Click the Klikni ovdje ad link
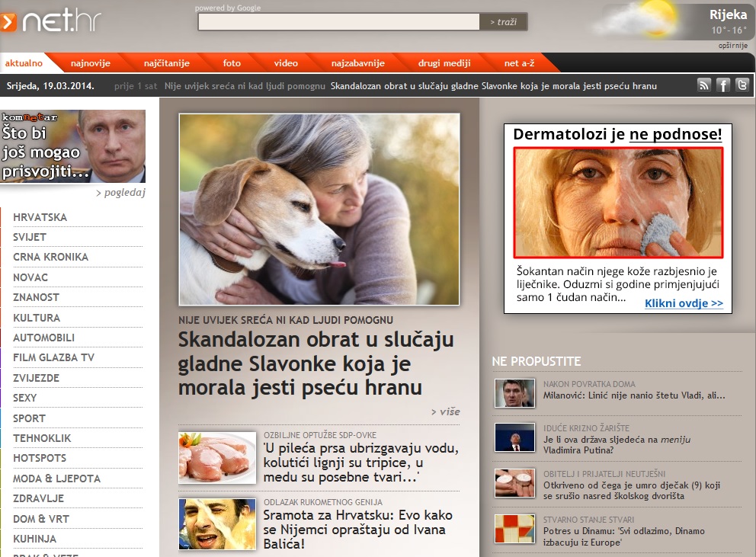The image size is (756, 557). 684,303
